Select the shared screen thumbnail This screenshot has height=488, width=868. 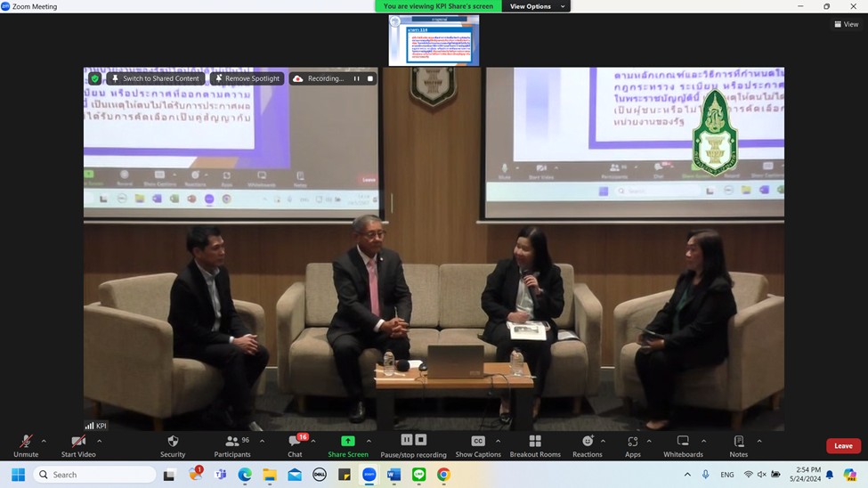pyautogui.click(x=434, y=40)
